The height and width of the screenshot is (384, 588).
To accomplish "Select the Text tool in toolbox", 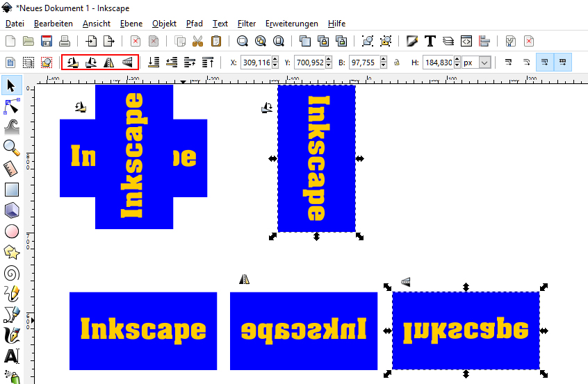I will 11,356.
